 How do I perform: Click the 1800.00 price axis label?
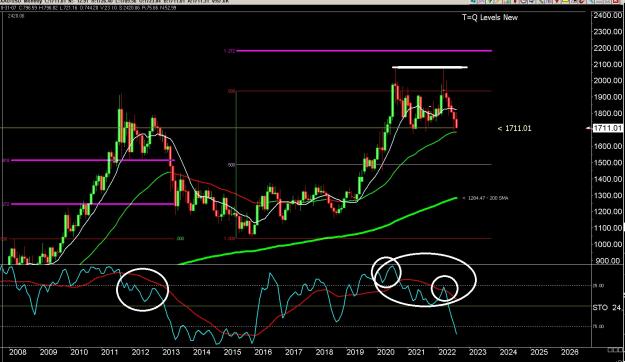[x=607, y=113]
